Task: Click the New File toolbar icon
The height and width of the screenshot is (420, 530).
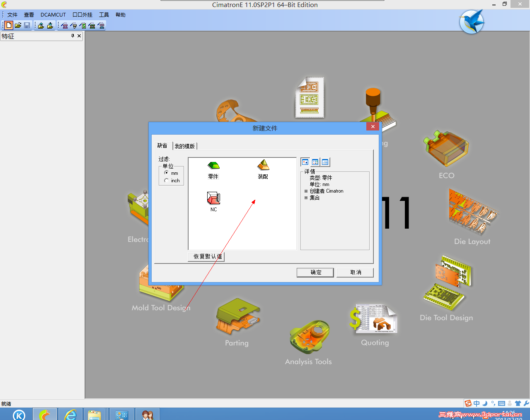Action: tap(8, 25)
